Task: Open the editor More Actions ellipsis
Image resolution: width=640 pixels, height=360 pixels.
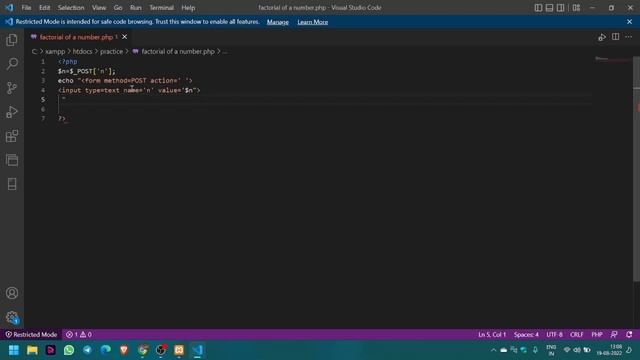Action: 629,37
